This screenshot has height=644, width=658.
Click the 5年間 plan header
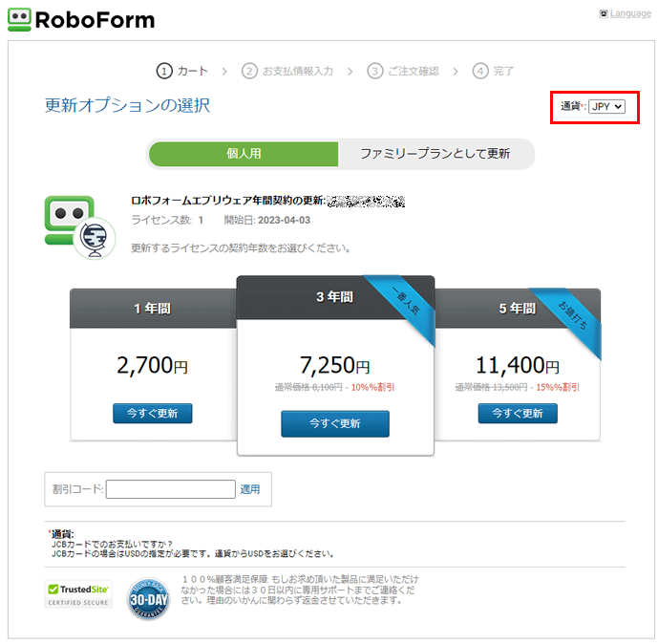(x=517, y=309)
